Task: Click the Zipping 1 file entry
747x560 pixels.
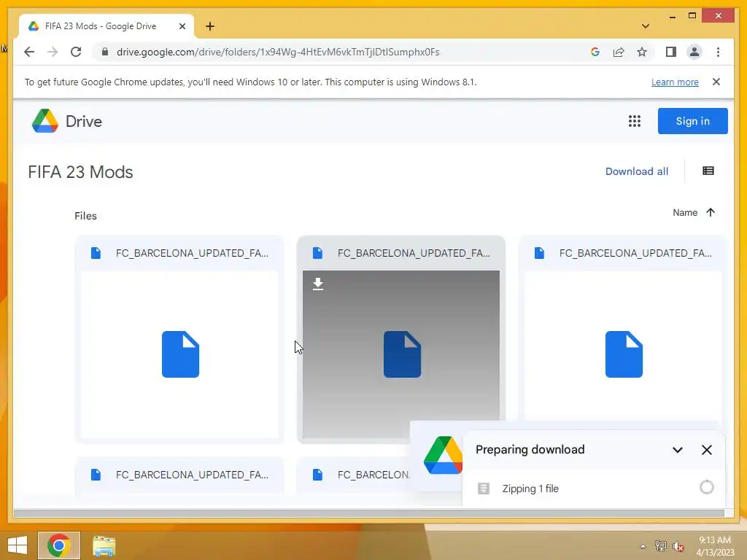Action: 594,489
